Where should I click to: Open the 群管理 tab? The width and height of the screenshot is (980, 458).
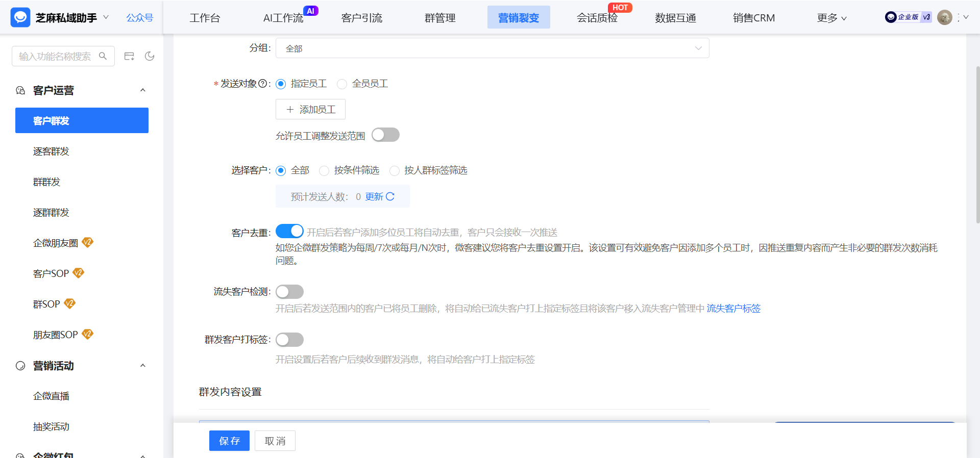pyautogui.click(x=440, y=18)
